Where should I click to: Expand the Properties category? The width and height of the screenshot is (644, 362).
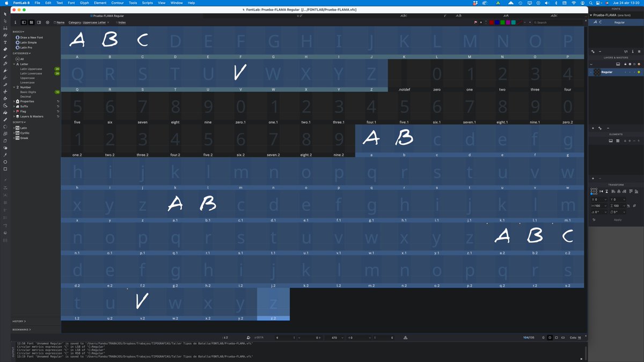click(14, 101)
